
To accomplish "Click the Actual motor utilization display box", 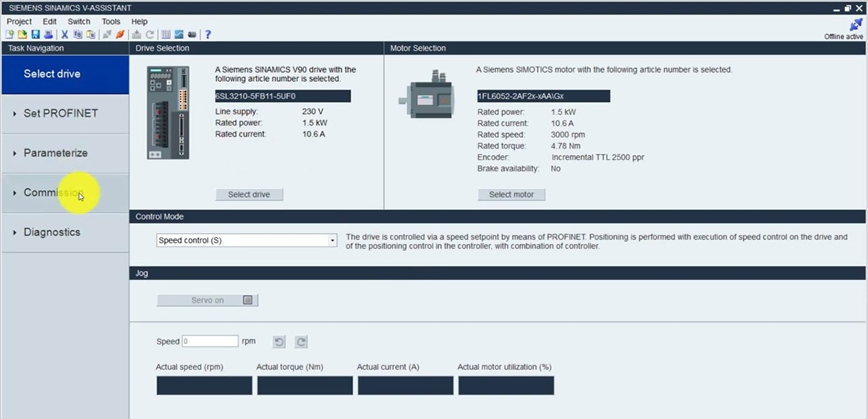I will 506,385.
